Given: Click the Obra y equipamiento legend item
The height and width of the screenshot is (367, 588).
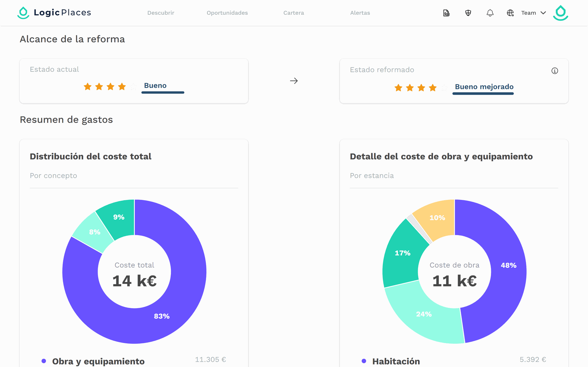Looking at the screenshot, I should [98, 361].
